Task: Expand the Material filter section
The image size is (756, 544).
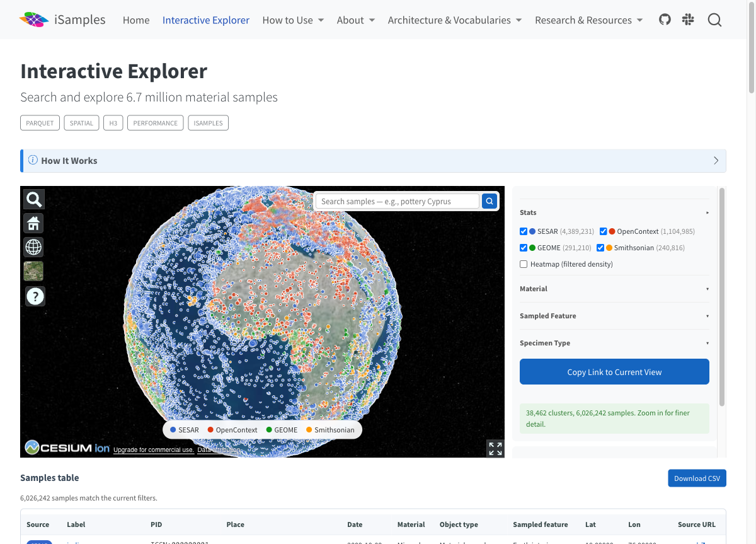Action: pos(614,289)
